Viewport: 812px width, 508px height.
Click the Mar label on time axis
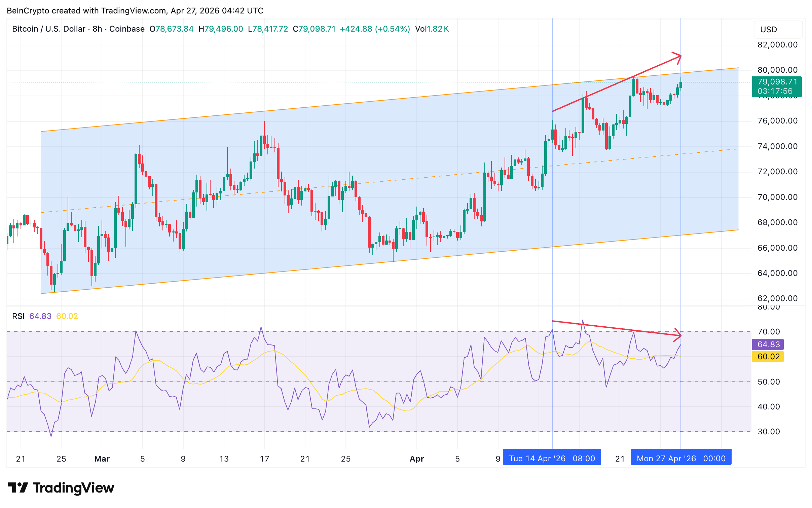102,459
